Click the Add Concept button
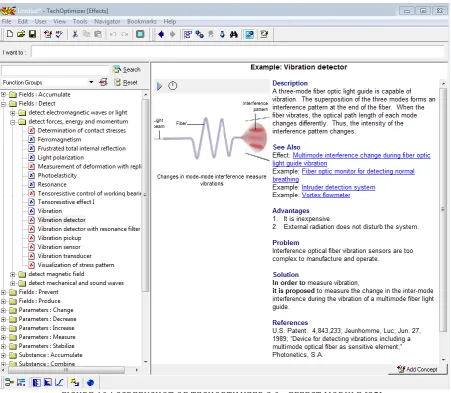 click(417, 369)
